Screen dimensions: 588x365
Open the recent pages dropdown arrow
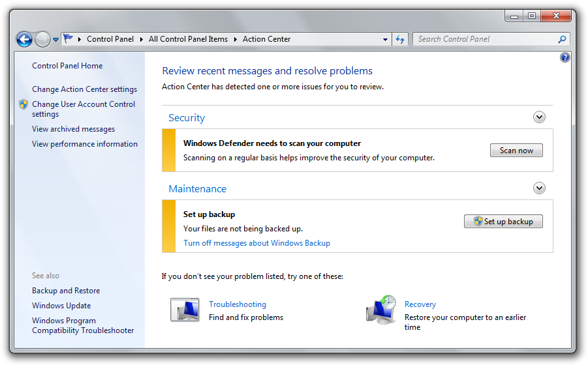(55, 39)
